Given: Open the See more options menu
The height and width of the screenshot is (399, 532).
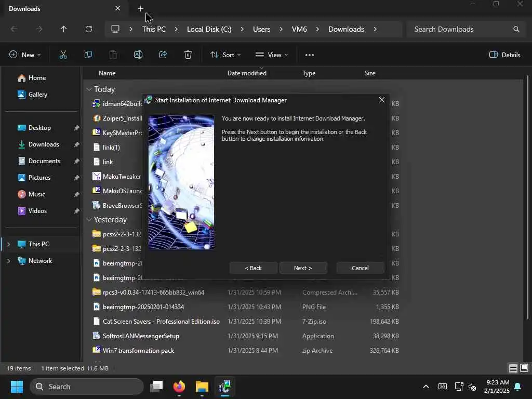Looking at the screenshot, I should [310, 55].
